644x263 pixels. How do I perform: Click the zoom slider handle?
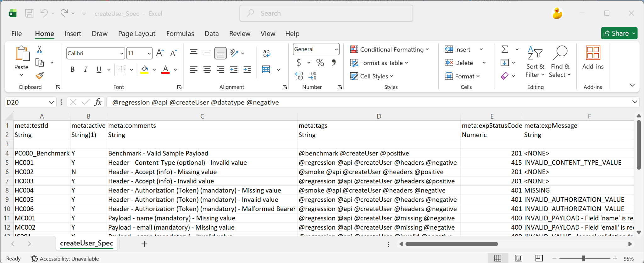coord(584,258)
